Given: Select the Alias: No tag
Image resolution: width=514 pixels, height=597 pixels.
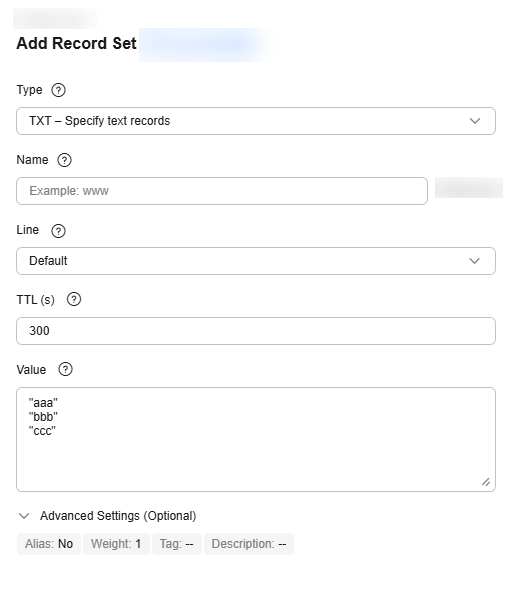Looking at the screenshot, I should [49, 544].
